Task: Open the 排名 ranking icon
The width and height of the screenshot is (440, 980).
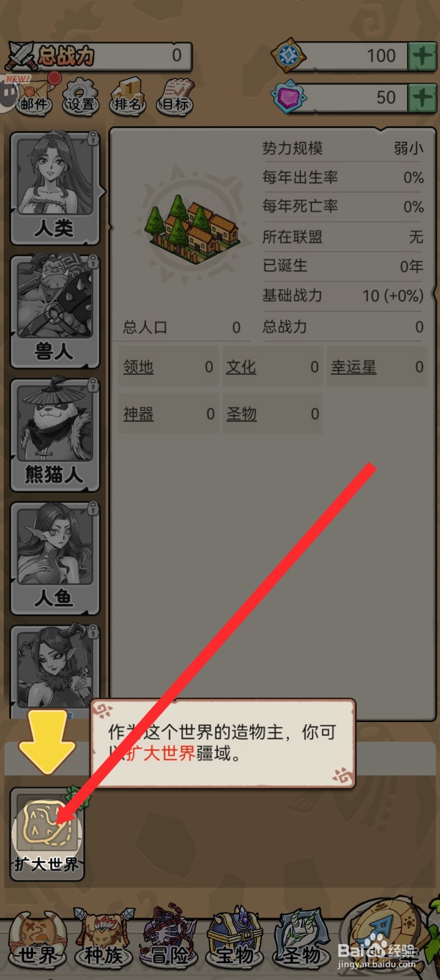Action: pyautogui.click(x=127, y=96)
